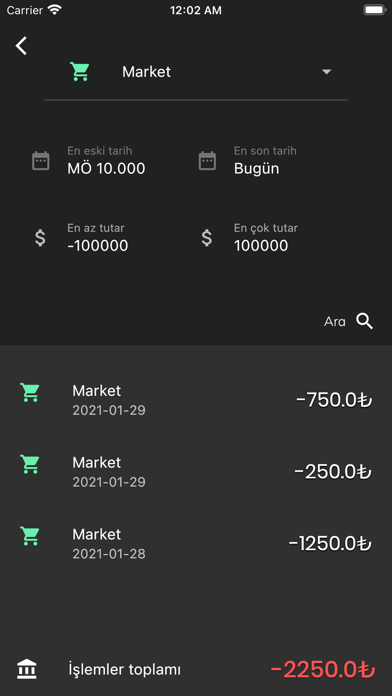Tap the Ara search text button
Viewport: 392px width, 696px height.
(x=335, y=322)
